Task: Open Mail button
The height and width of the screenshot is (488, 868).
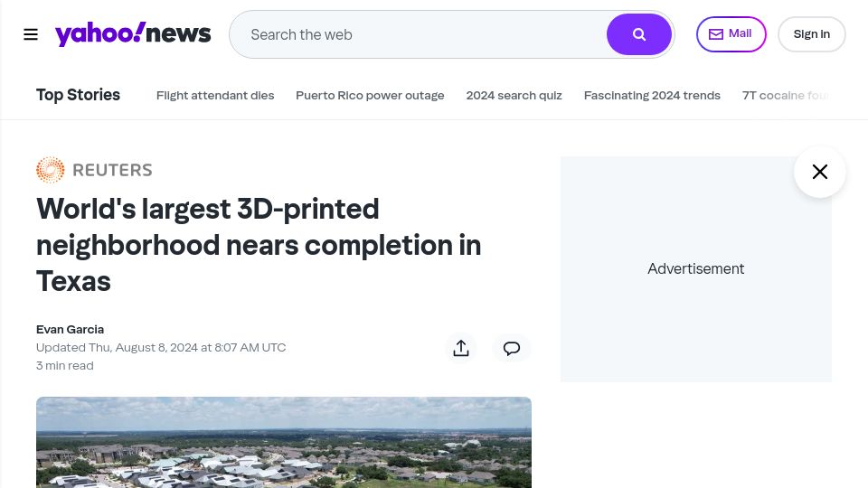Action: tap(731, 34)
